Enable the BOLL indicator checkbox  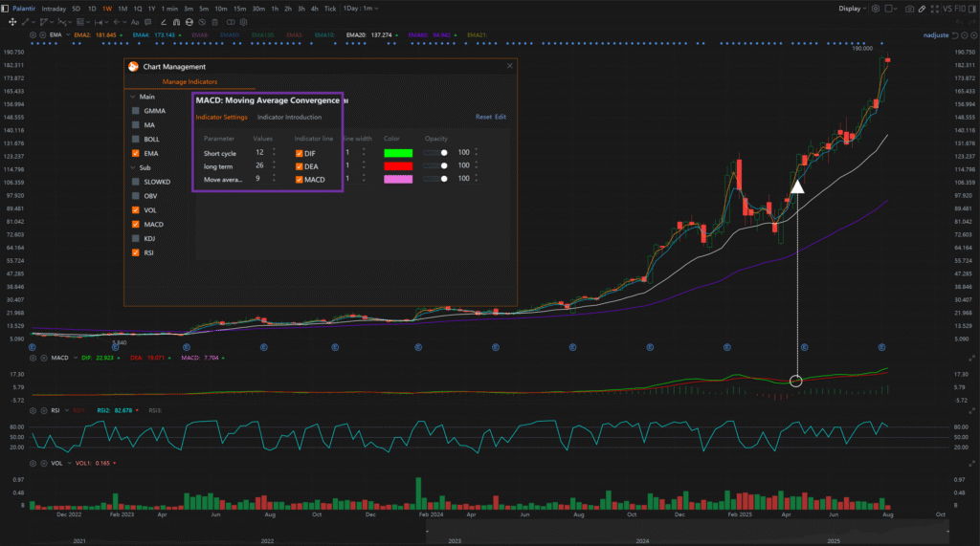(x=136, y=139)
